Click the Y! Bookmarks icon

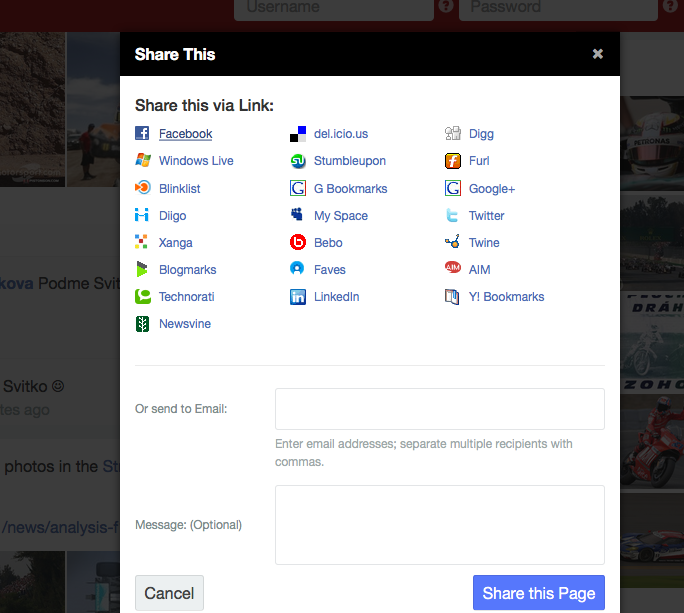452,297
